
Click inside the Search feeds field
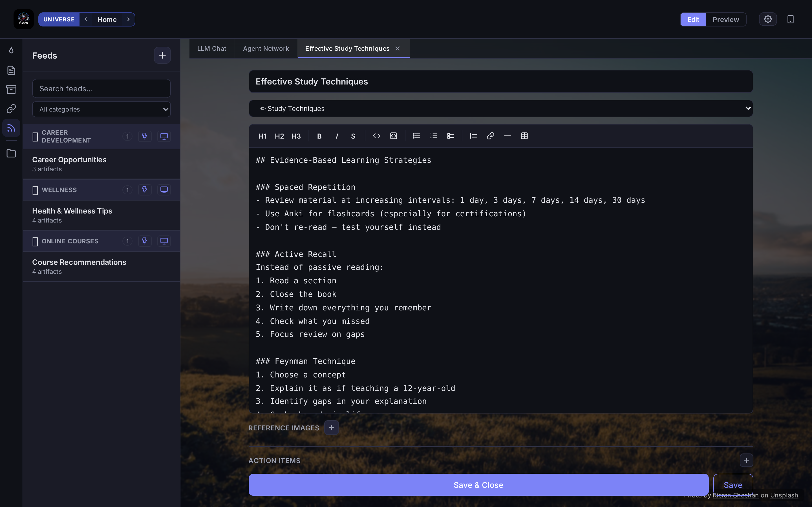pos(101,88)
